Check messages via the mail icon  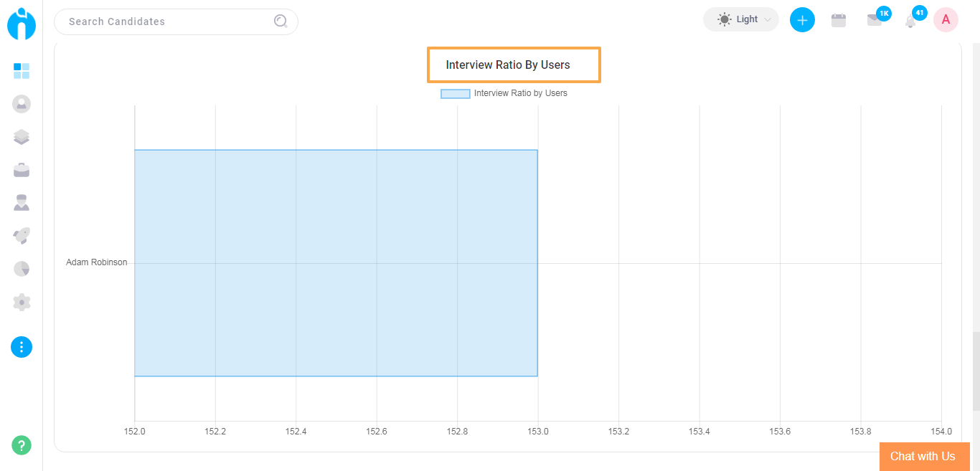875,19
